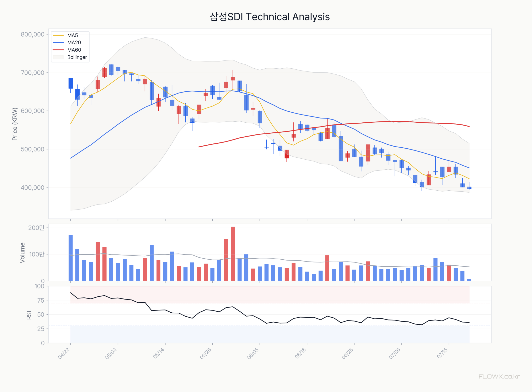This screenshot has width=532, height=392.
Task: Click the 07/15 date label
Action: click(x=443, y=353)
